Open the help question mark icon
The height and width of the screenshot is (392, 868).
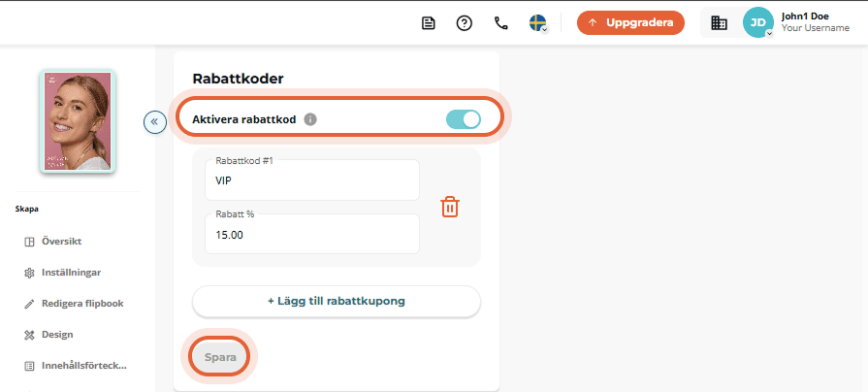464,23
